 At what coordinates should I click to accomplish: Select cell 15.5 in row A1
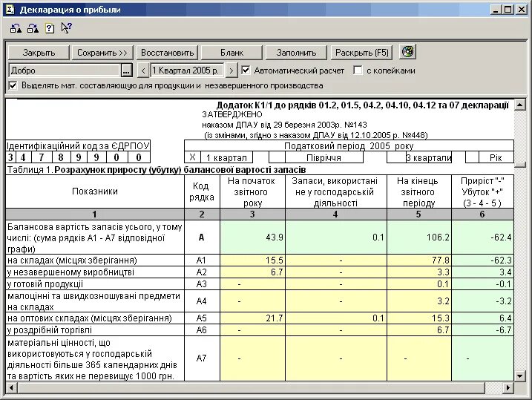(253, 260)
